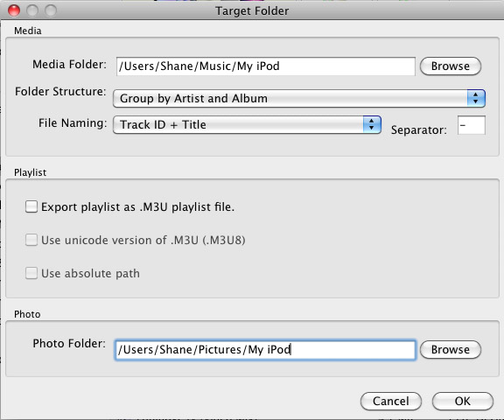The image size is (504, 420).
Task: Browse for the Photo Folder
Action: 451,350
